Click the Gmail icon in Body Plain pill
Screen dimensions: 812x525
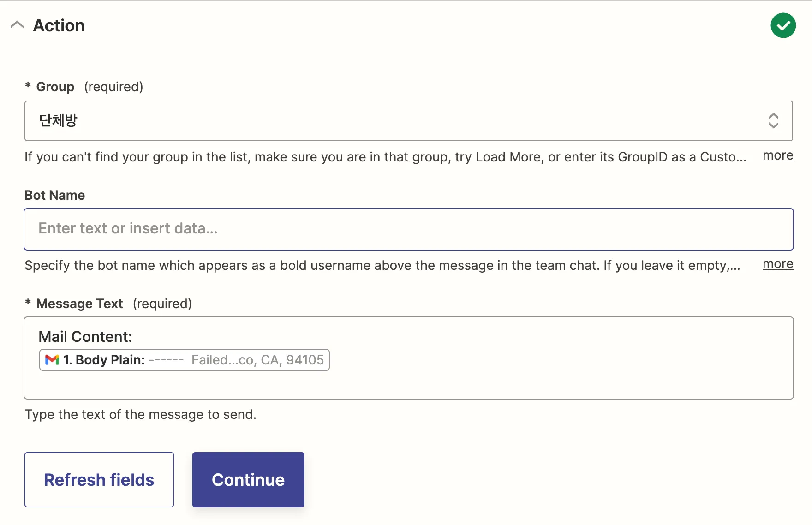coord(52,360)
